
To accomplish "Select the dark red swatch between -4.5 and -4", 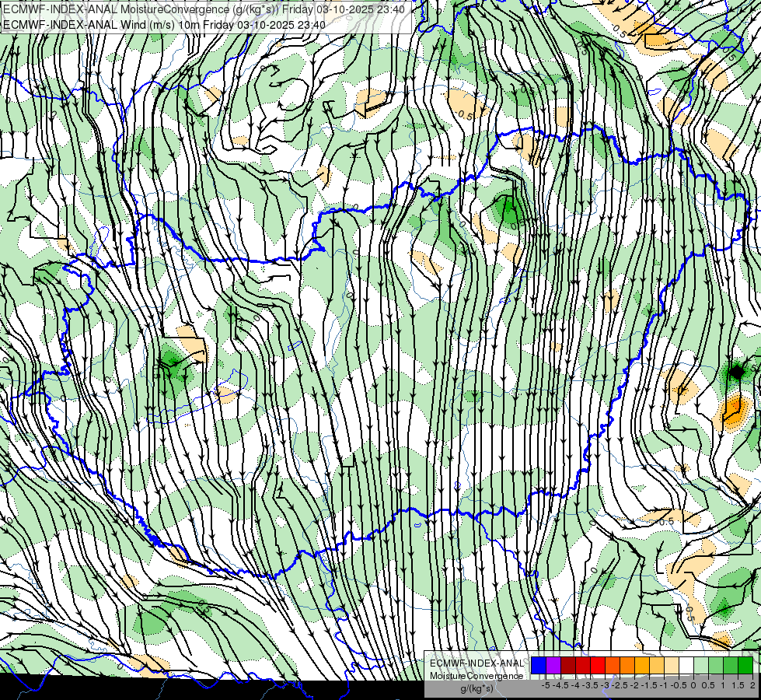I will pos(568,665).
